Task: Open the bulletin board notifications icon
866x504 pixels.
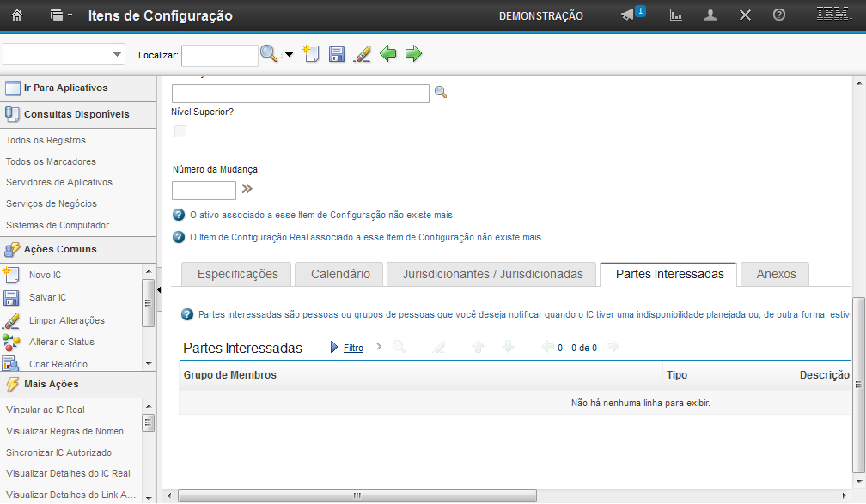Action: tap(628, 15)
